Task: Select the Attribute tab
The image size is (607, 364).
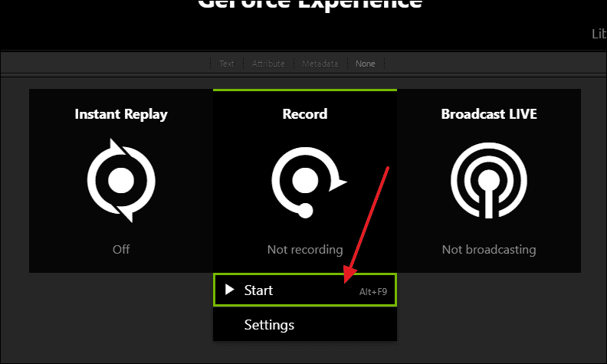Action: click(x=268, y=64)
